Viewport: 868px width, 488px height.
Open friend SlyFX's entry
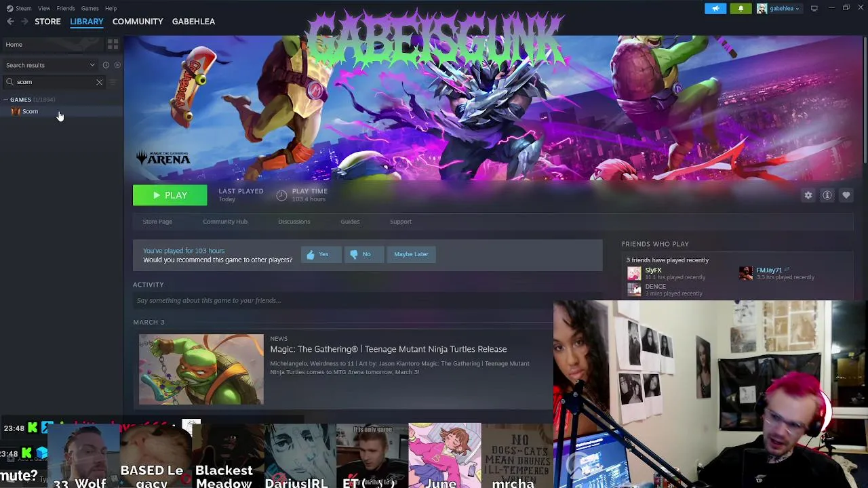coord(667,273)
